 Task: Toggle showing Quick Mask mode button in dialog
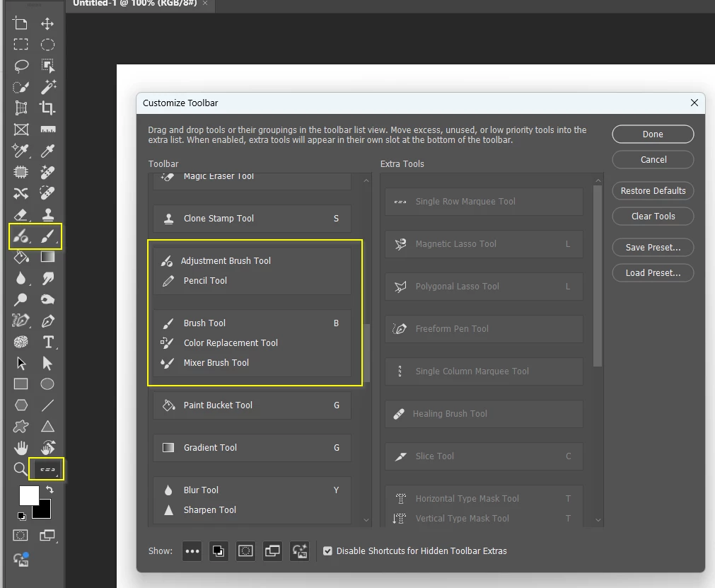click(x=246, y=551)
